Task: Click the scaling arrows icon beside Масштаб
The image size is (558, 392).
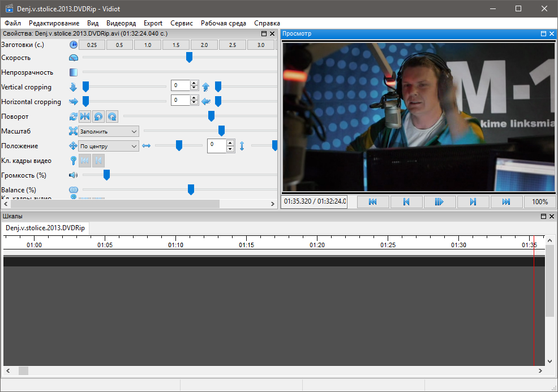Action: click(x=74, y=131)
